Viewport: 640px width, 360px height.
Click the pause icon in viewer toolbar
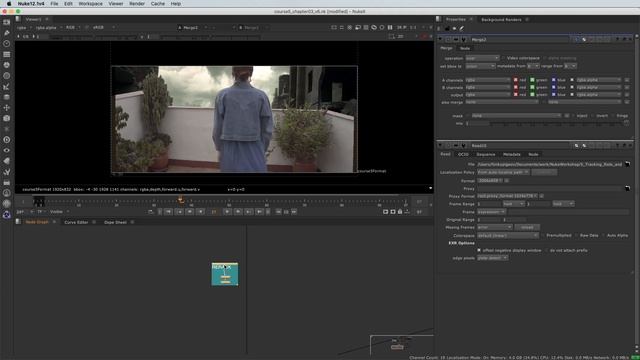[x=390, y=27]
